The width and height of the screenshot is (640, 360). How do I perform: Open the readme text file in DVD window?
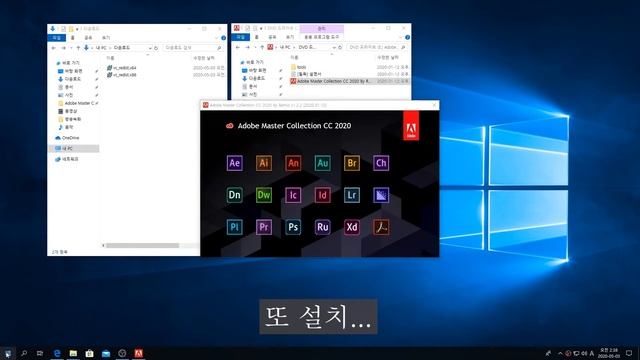pos(306,74)
